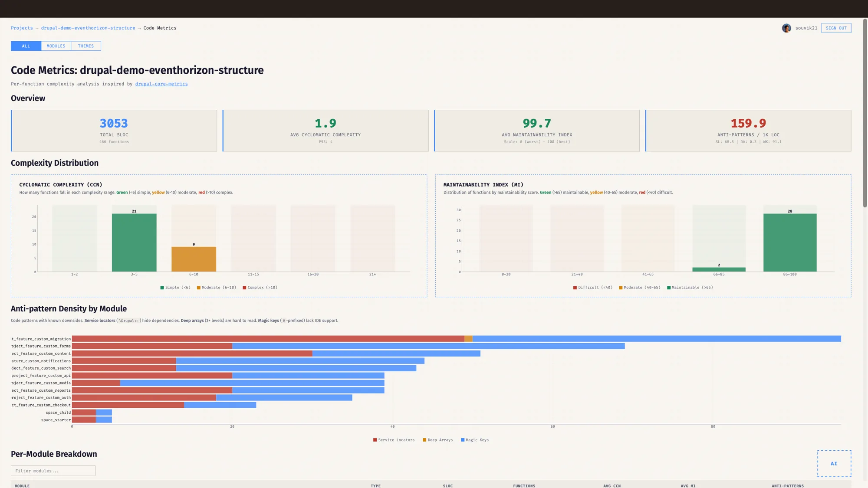Click the feature_custom_forms anti-pattern bar
This screenshot has height=488, width=868.
[x=348, y=346]
